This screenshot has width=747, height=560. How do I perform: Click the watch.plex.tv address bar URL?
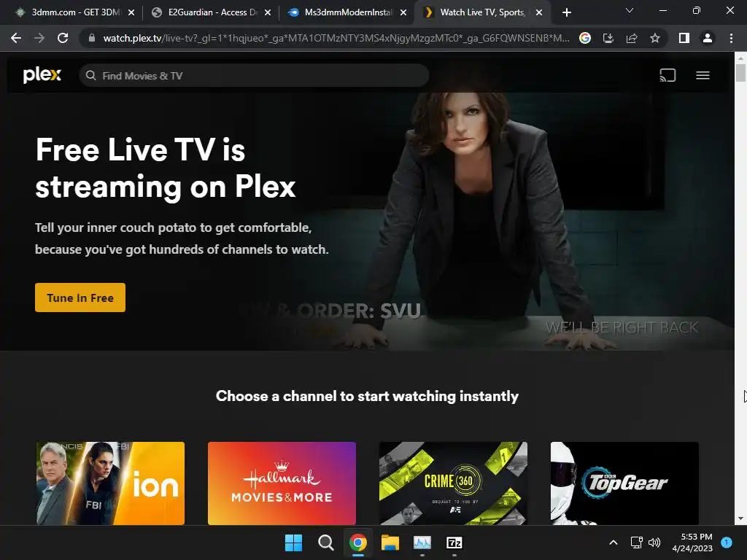[336, 38]
